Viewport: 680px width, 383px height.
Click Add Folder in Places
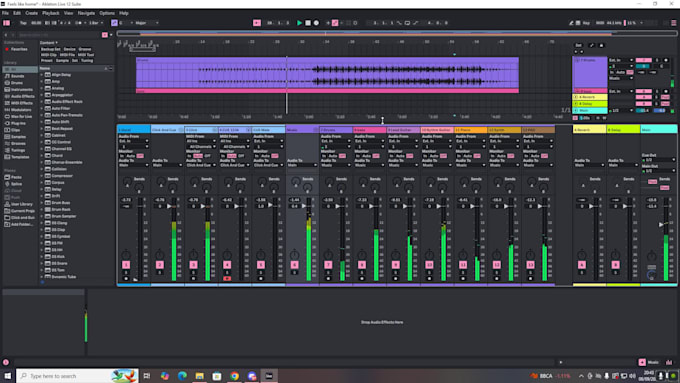[22, 224]
